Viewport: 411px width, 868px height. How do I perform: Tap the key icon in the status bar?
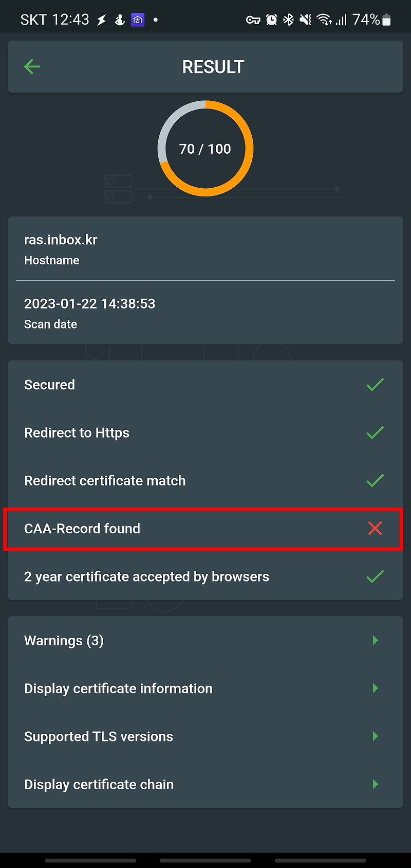[253, 19]
